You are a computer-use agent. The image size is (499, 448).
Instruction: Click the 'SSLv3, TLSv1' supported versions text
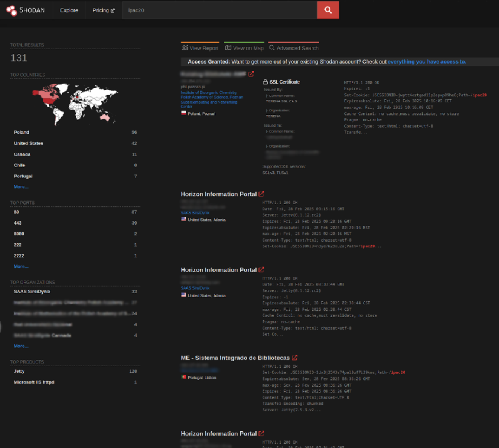tap(275, 173)
